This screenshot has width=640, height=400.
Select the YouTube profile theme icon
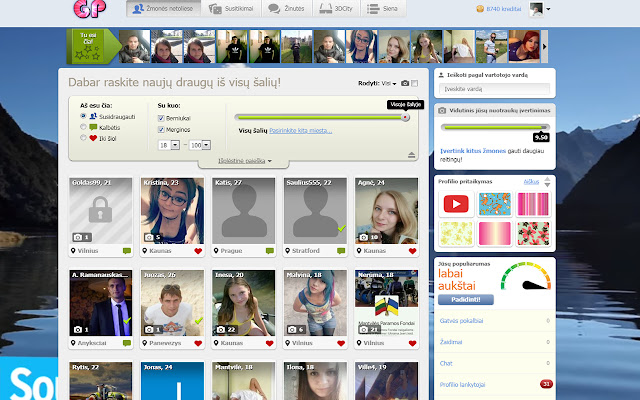[457, 205]
